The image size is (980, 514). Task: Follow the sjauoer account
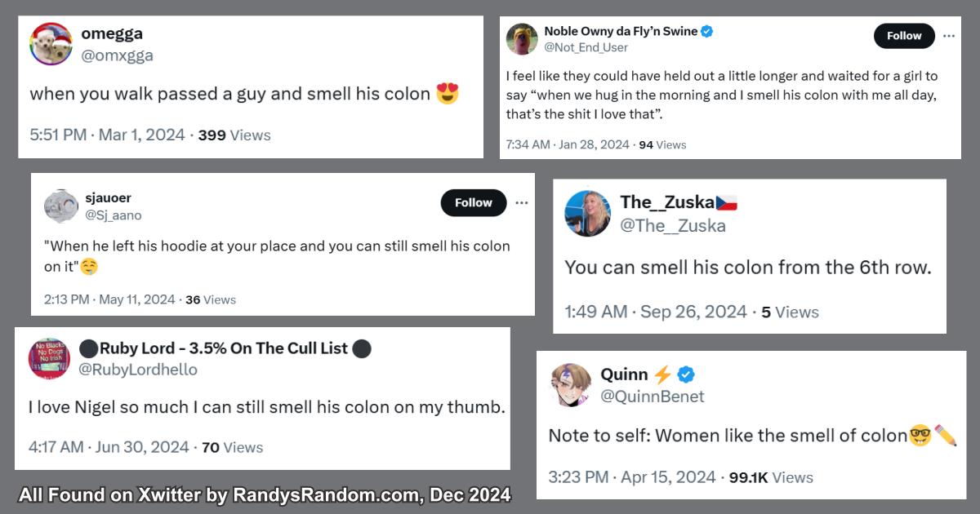[474, 203]
